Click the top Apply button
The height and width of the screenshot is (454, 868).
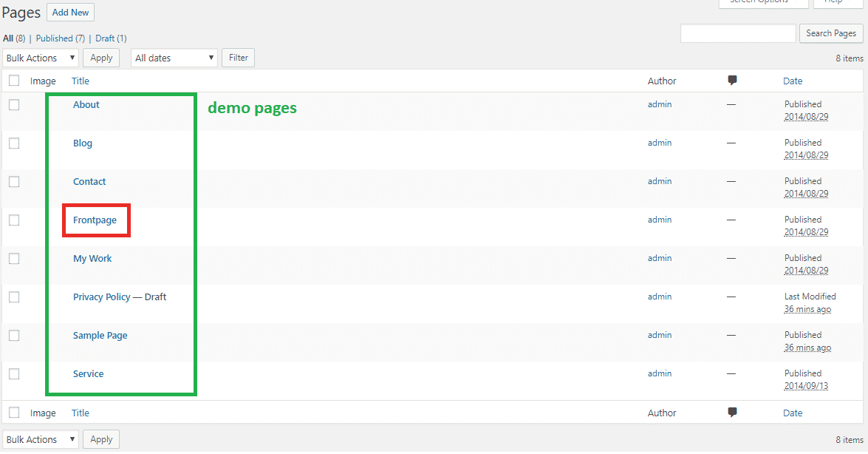101,58
